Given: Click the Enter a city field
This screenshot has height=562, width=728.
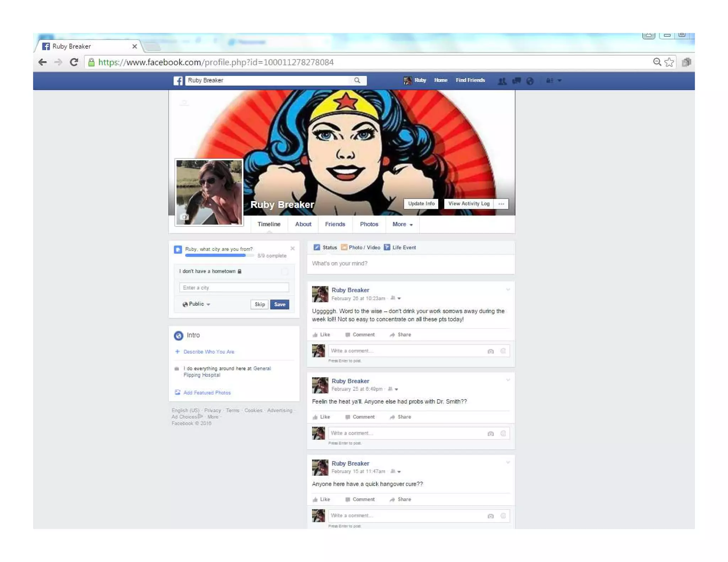Looking at the screenshot, I should [x=234, y=287].
